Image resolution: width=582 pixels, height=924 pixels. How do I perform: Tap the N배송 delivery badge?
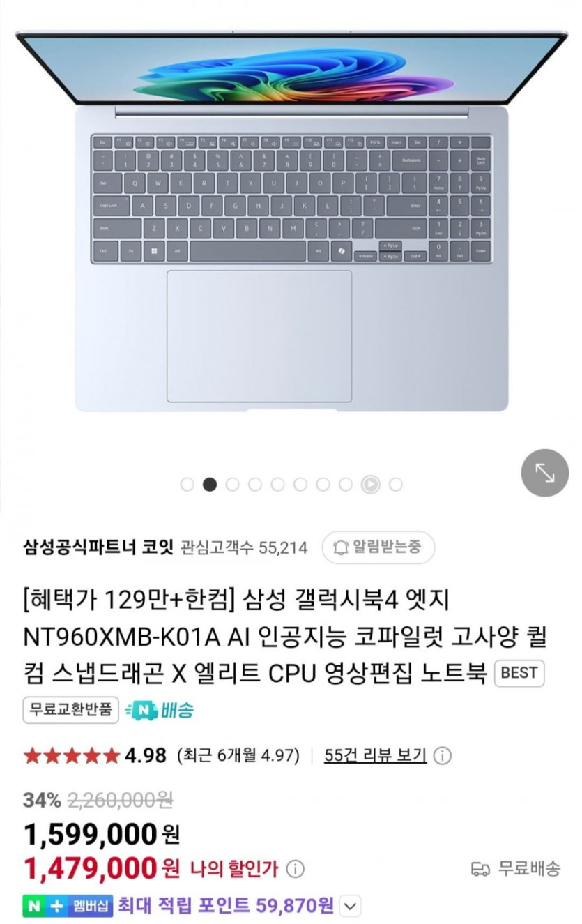tap(160, 711)
